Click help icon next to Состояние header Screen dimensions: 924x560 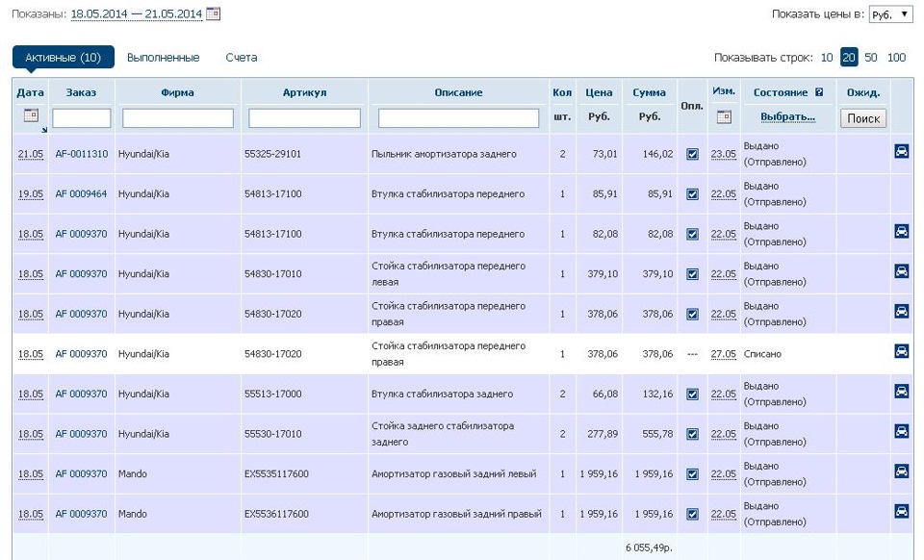point(819,93)
